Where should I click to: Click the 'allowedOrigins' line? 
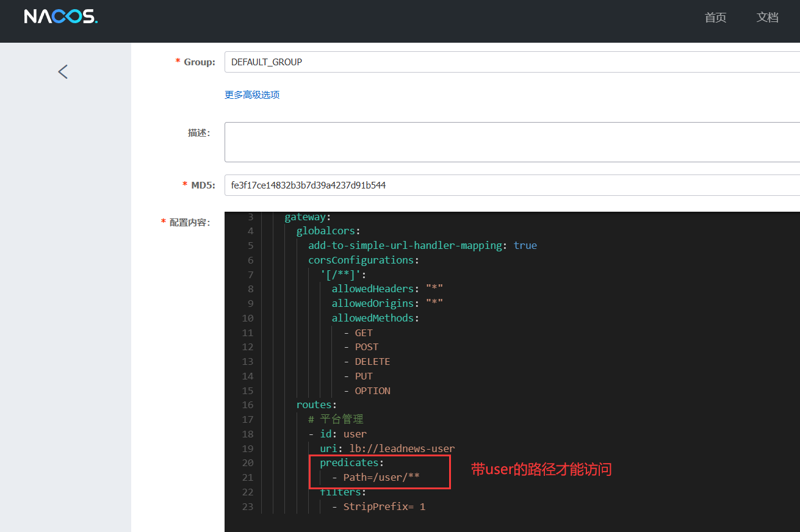(387, 303)
